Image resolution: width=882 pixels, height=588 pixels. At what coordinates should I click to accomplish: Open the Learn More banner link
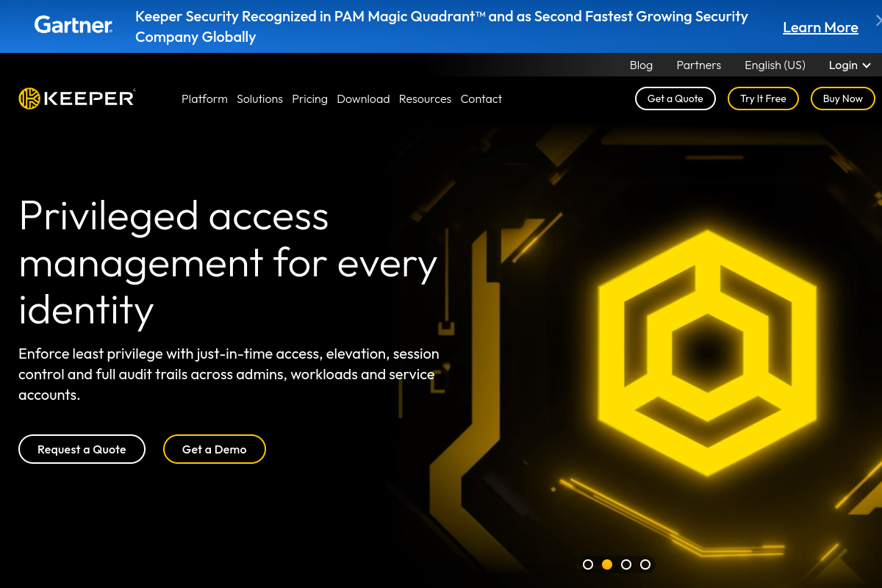820,27
